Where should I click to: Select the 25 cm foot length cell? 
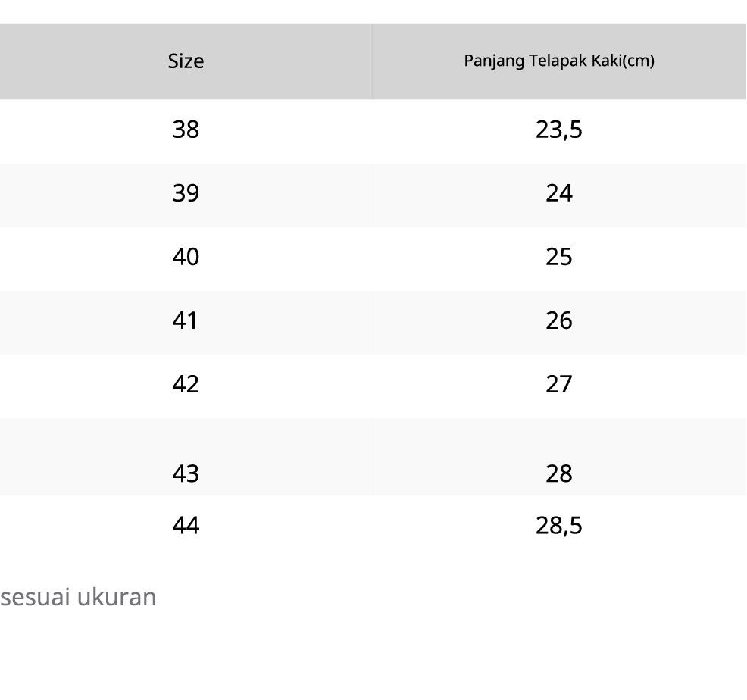coord(558,257)
